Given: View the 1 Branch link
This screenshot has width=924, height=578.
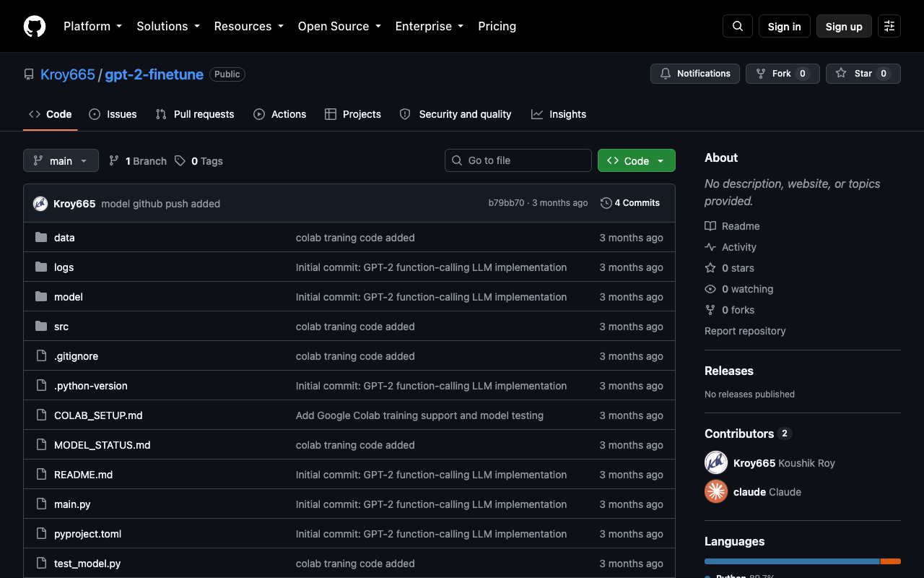Looking at the screenshot, I should pyautogui.click(x=138, y=161).
